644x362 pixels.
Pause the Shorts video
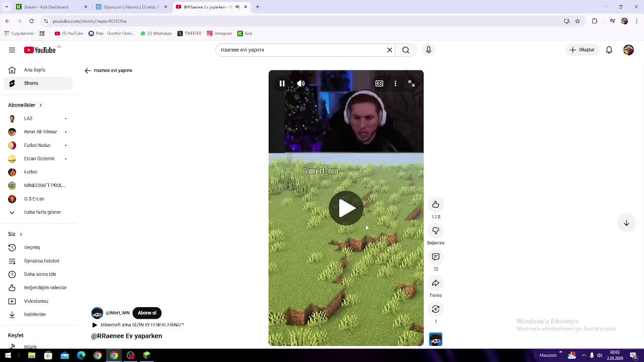pos(282,83)
